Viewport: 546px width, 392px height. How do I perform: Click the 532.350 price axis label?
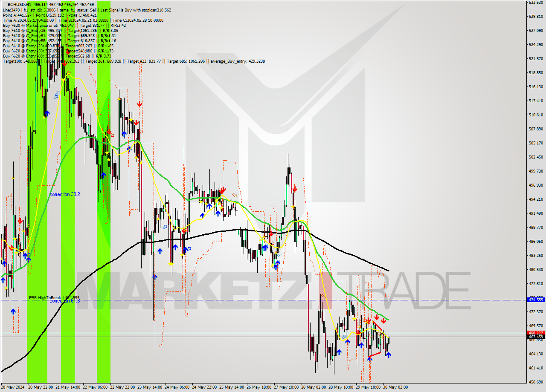(535, 3)
